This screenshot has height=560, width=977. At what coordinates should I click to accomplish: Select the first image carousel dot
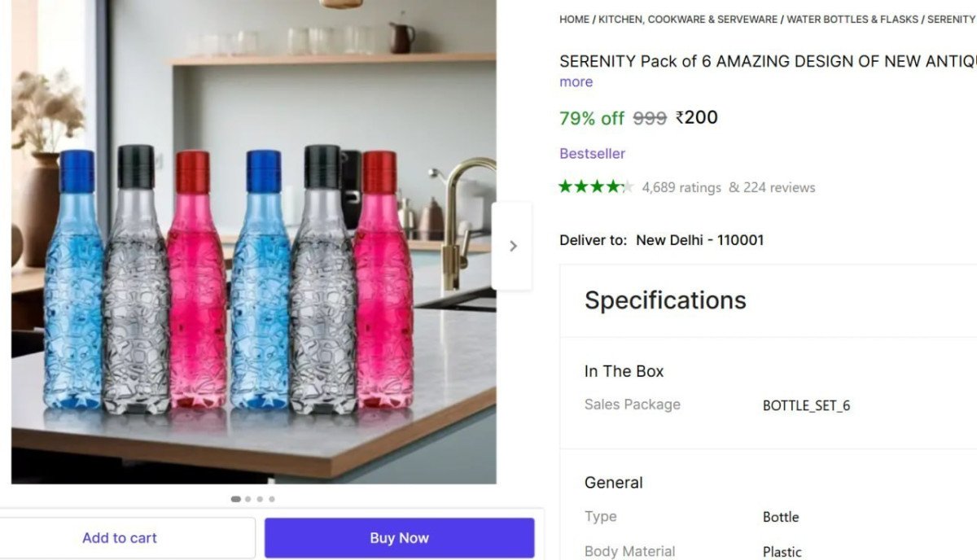[x=236, y=499]
